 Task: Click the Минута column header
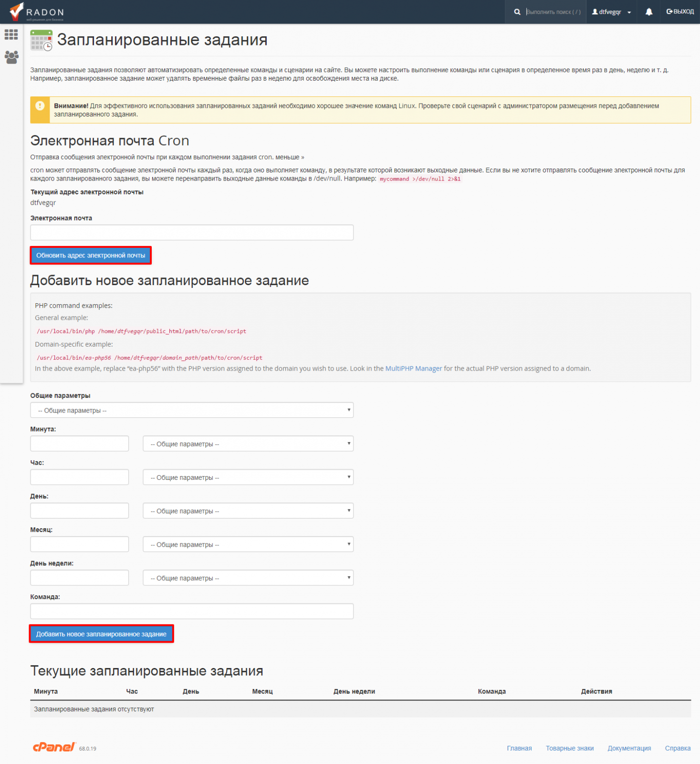[46, 691]
